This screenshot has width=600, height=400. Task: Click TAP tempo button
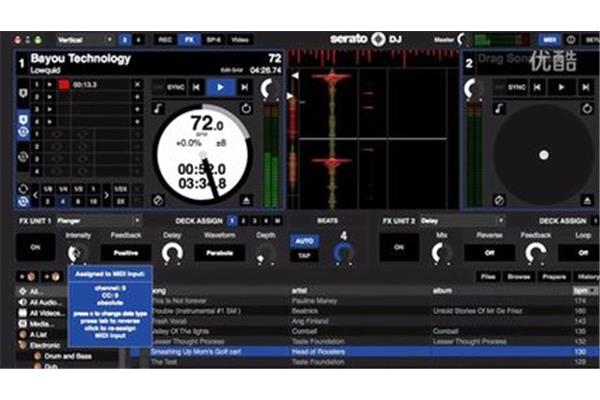[x=304, y=256]
